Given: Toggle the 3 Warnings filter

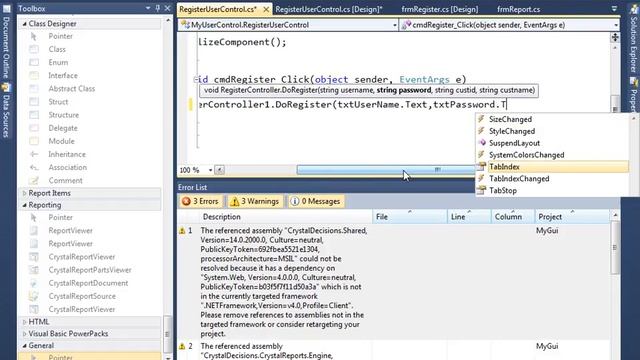Looking at the screenshot, I should click(255, 201).
